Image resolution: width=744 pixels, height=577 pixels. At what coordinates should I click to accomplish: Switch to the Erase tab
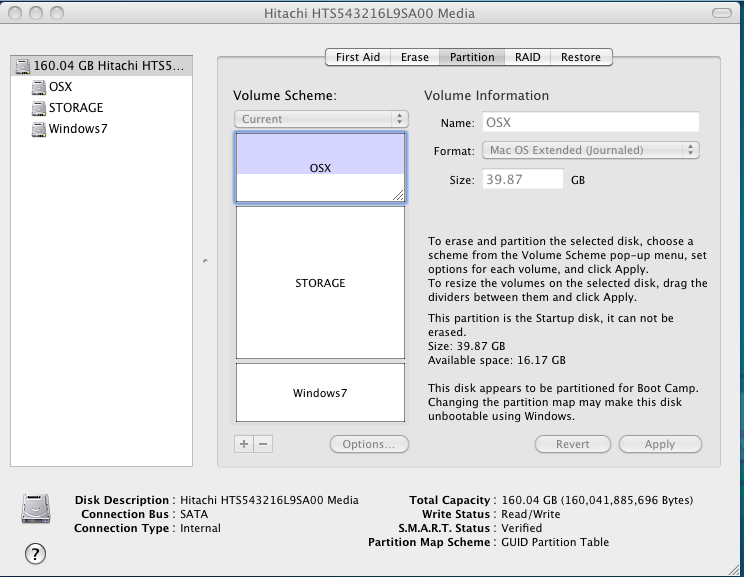point(415,57)
